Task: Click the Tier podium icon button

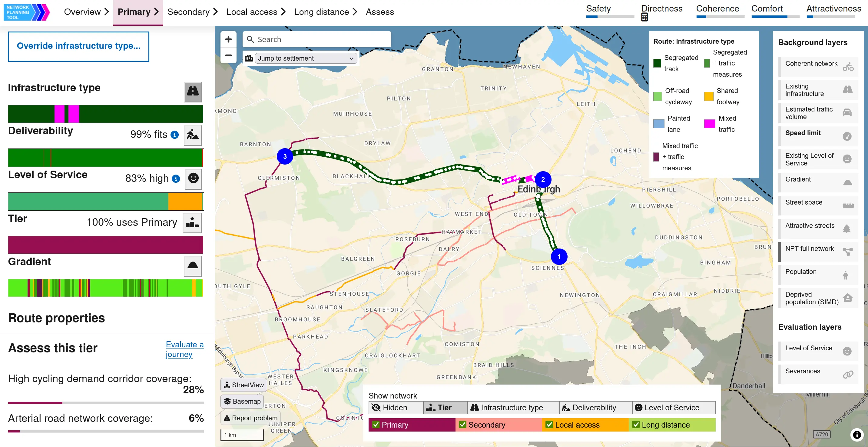Action: [x=192, y=222]
